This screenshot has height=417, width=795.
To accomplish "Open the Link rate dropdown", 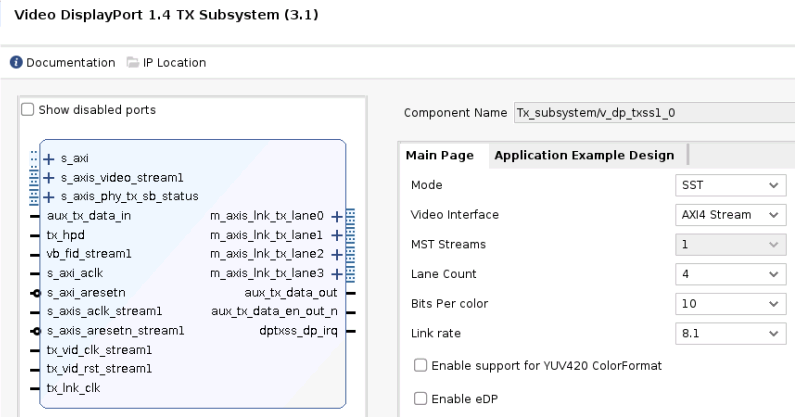I will tap(727, 333).
